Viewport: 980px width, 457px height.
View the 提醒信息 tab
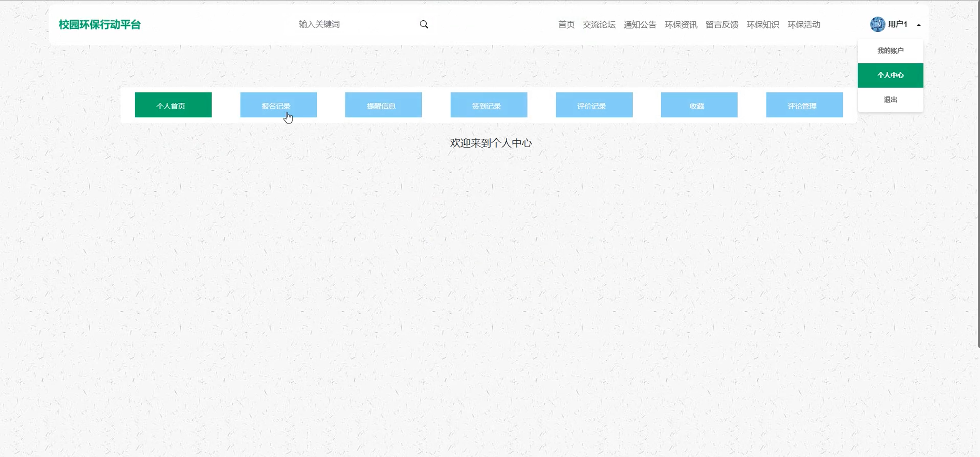[x=383, y=105]
